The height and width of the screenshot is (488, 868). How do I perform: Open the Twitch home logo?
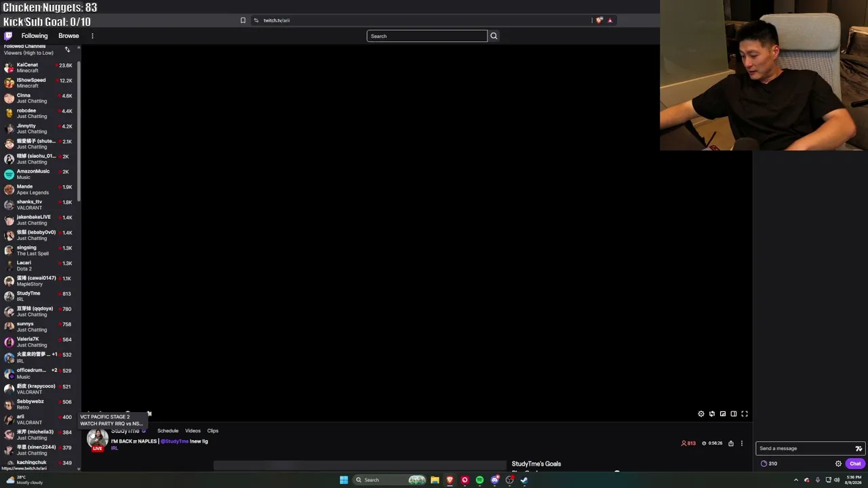pyautogui.click(x=8, y=36)
